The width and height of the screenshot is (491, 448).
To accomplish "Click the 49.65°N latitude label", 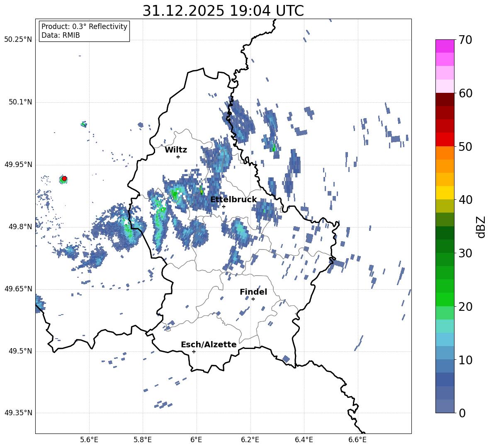I will [18, 289].
